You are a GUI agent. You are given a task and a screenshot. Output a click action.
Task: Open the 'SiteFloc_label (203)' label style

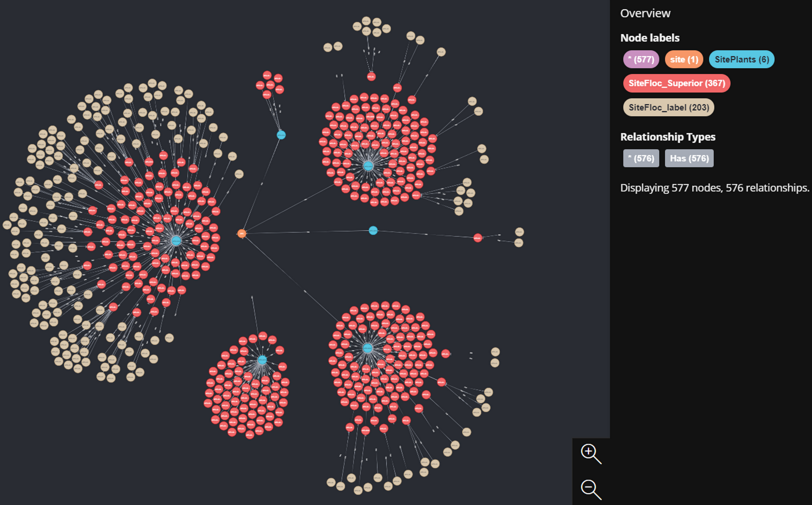[668, 107]
